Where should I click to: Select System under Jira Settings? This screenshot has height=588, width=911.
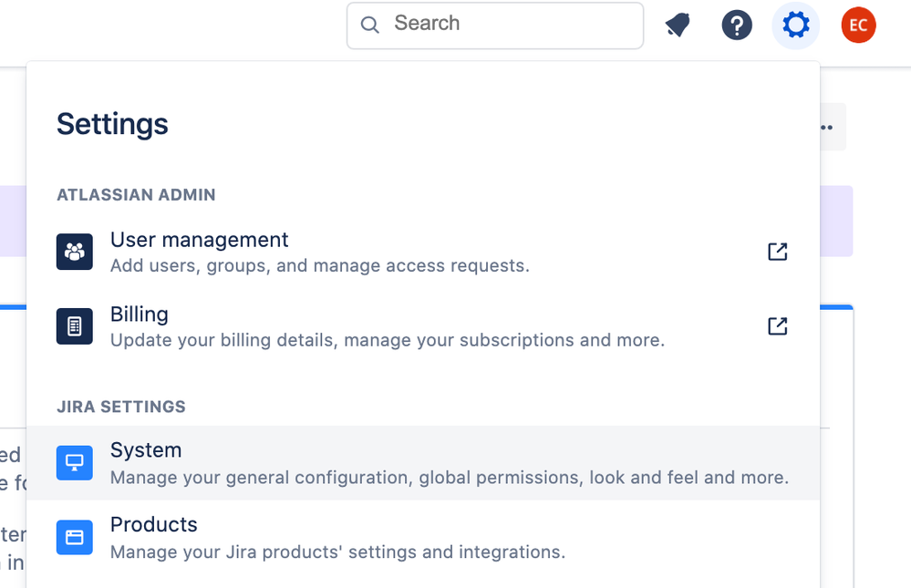pyautogui.click(x=423, y=462)
